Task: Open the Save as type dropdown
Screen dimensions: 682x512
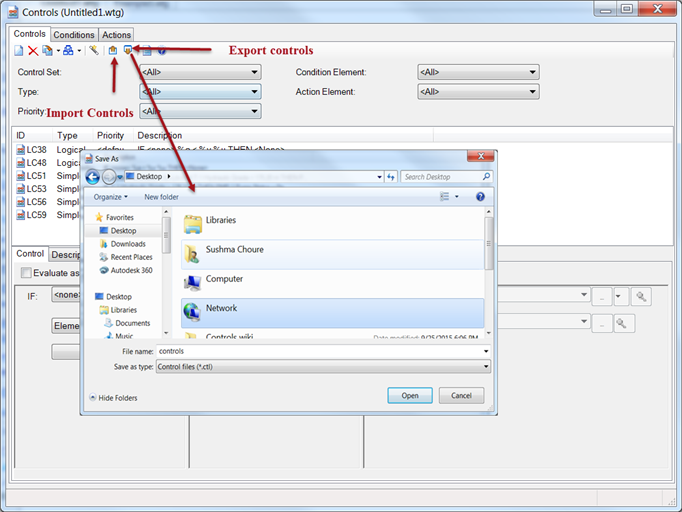Action: [323, 367]
